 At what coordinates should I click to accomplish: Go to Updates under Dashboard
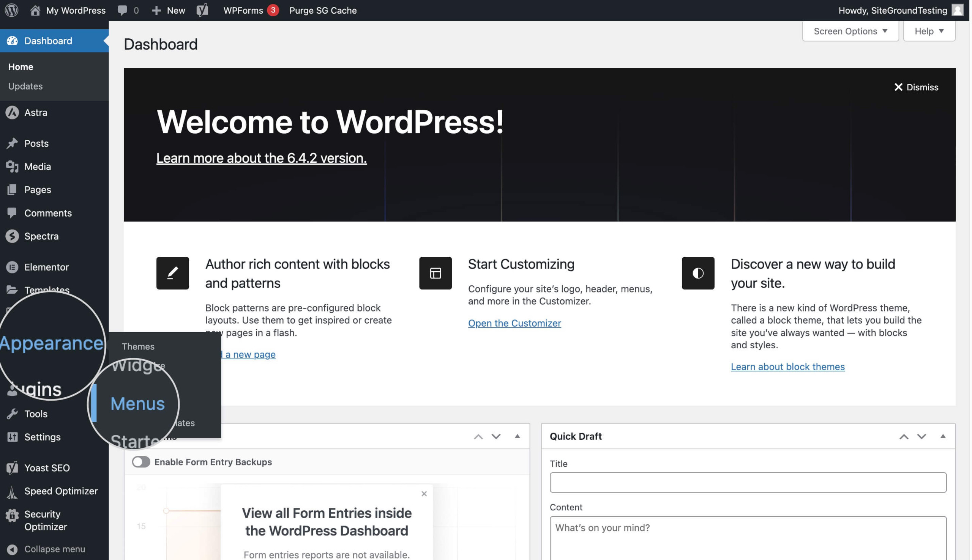coord(25,86)
